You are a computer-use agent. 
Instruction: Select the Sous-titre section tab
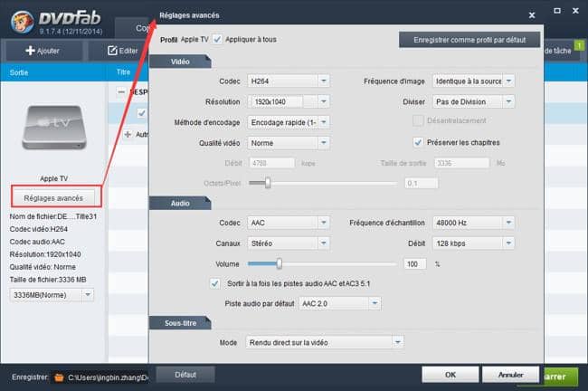tap(180, 323)
